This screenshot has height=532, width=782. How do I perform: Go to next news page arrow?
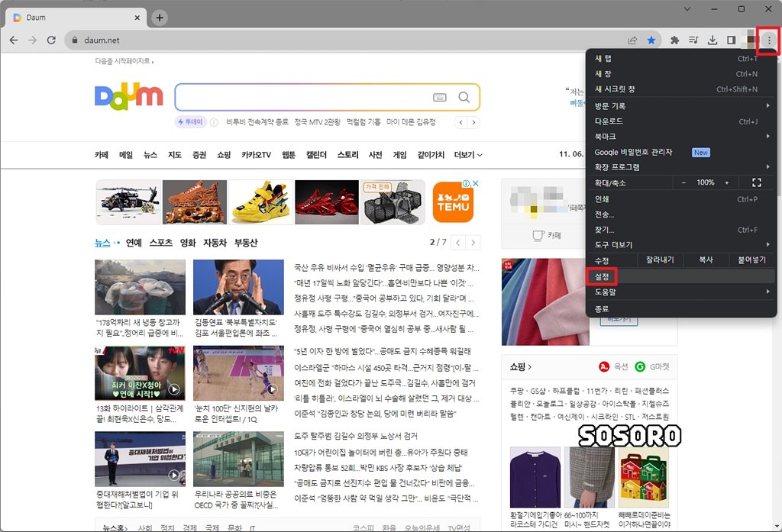(473, 243)
